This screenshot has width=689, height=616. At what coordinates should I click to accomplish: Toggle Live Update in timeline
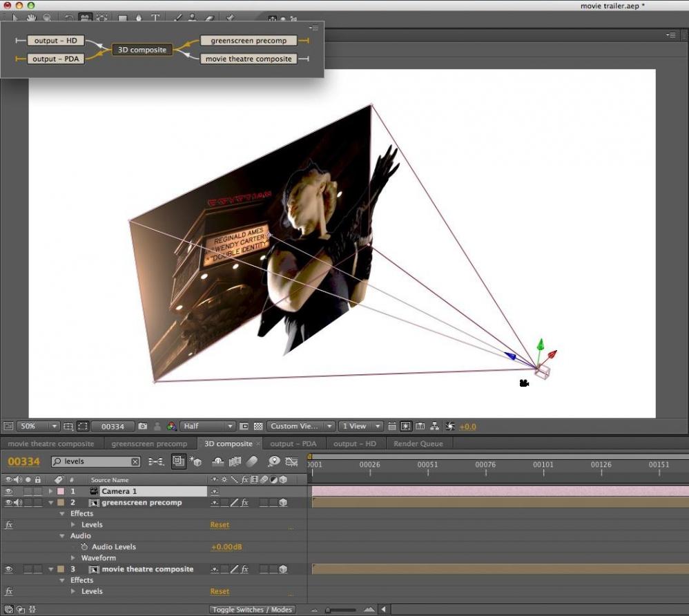coord(178,461)
